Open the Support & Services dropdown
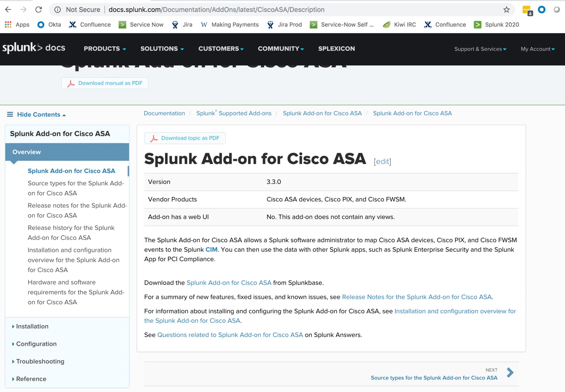 coord(480,49)
